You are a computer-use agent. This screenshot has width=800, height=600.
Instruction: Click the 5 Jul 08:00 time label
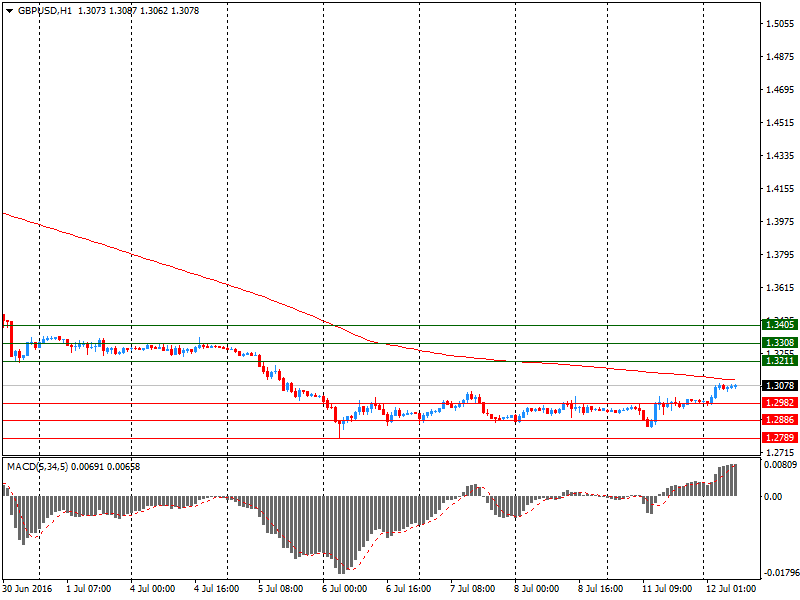(x=281, y=589)
